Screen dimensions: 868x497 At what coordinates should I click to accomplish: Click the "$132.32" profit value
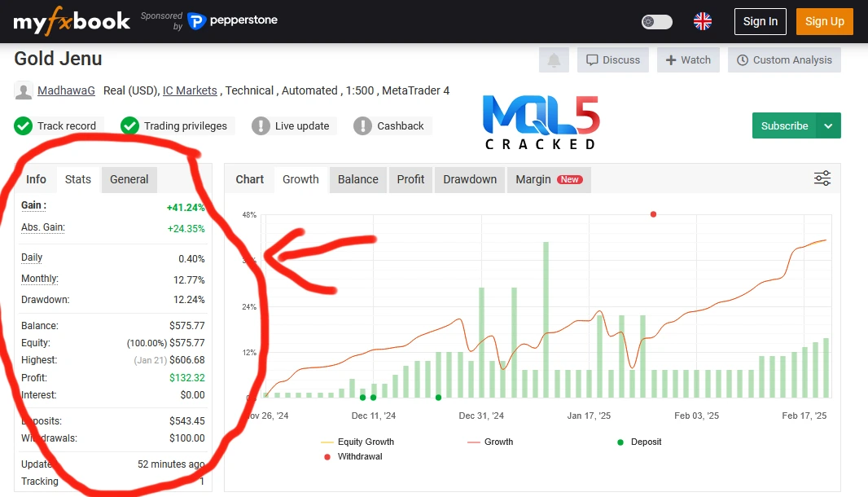[x=187, y=378]
